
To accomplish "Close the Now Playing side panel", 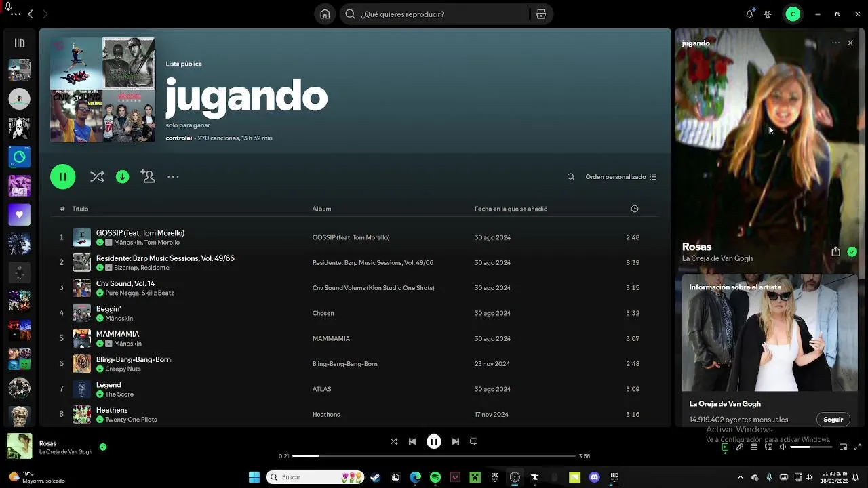I will 850,43.
